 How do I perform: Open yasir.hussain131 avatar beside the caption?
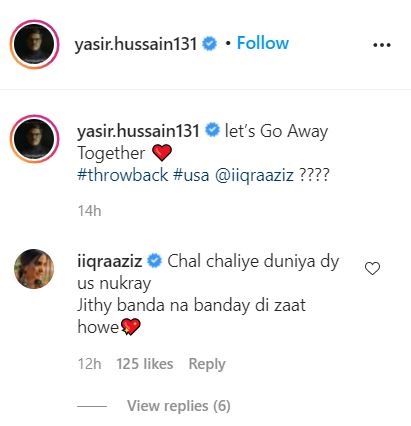(34, 139)
